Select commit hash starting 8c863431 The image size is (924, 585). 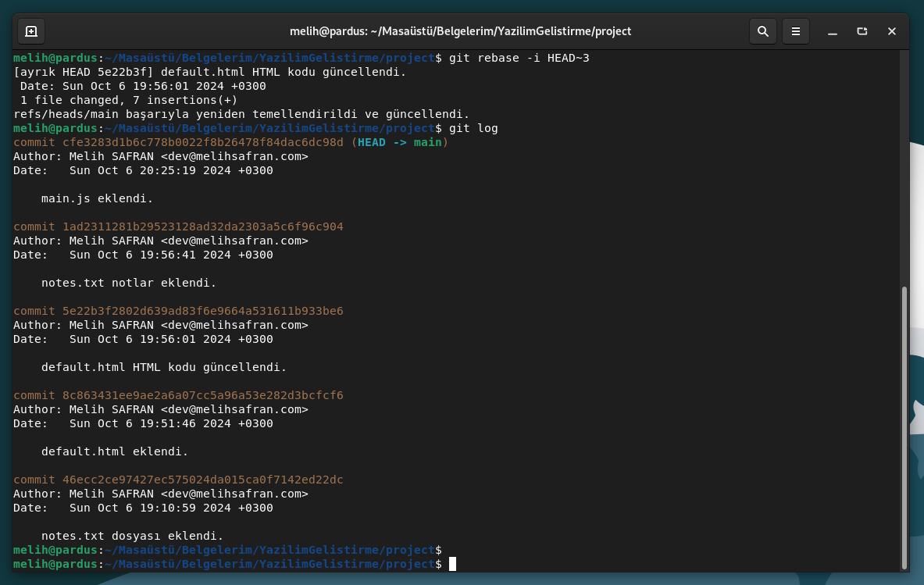pos(203,394)
